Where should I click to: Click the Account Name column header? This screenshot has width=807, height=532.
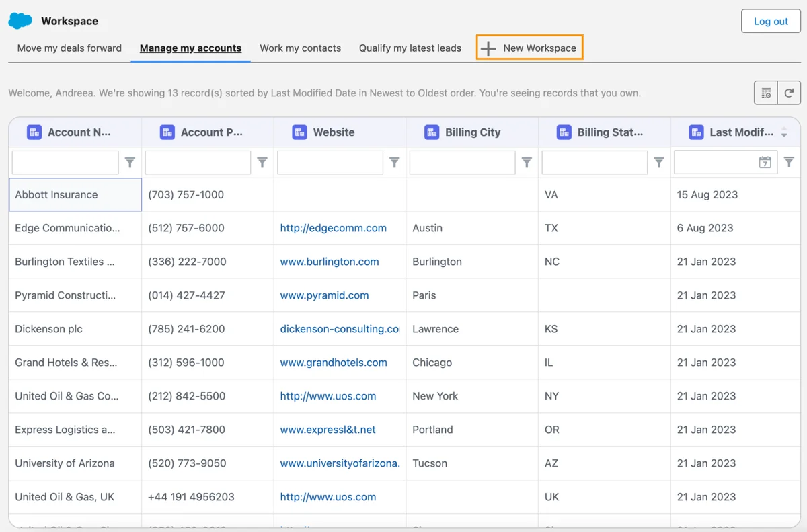coord(75,132)
